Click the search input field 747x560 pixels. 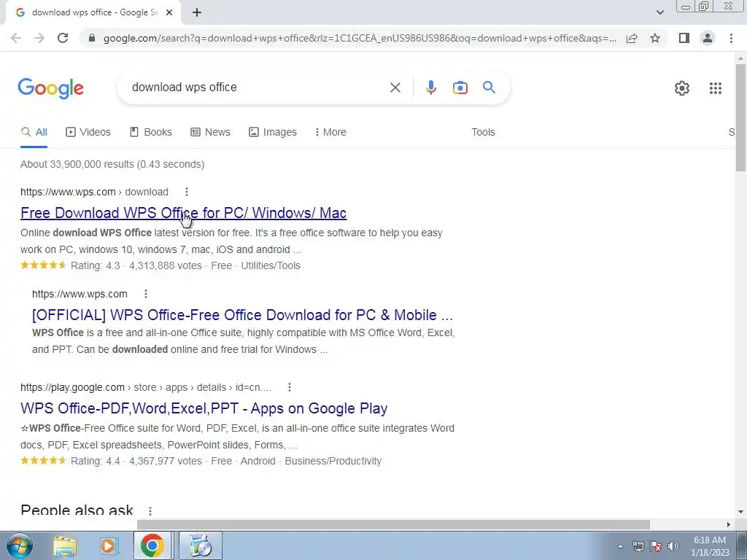[x=258, y=87]
